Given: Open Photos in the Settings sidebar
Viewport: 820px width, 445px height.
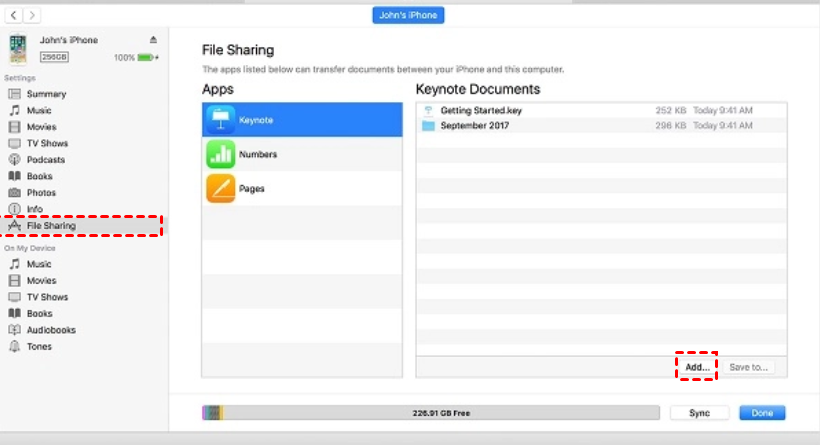Looking at the screenshot, I should (41, 193).
